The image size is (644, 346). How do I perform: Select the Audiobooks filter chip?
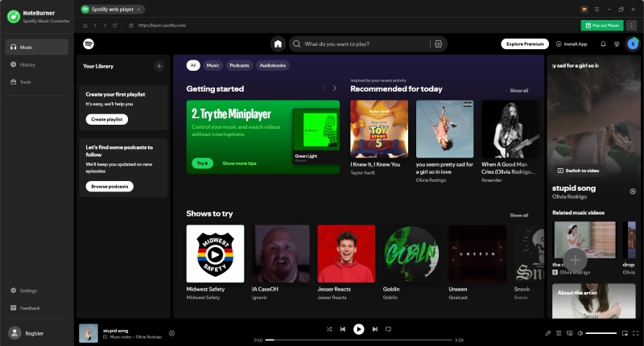(x=273, y=65)
